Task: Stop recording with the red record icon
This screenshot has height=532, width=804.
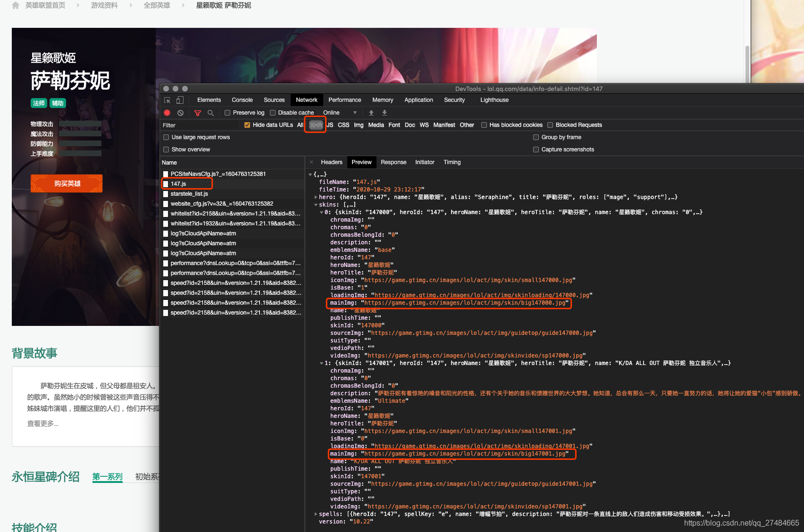Action: pyautogui.click(x=167, y=113)
